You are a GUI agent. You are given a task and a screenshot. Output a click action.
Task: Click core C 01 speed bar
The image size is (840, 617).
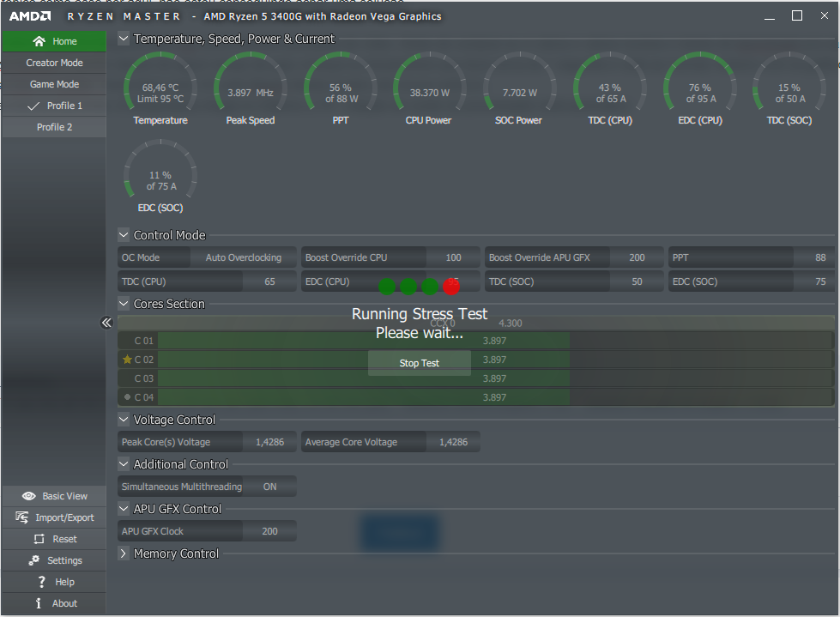tap(496, 341)
